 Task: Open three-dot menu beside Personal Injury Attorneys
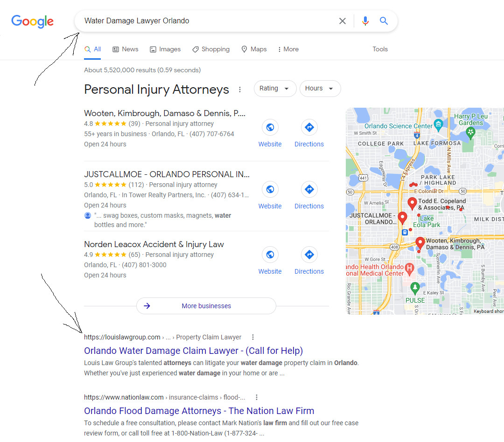click(x=240, y=90)
